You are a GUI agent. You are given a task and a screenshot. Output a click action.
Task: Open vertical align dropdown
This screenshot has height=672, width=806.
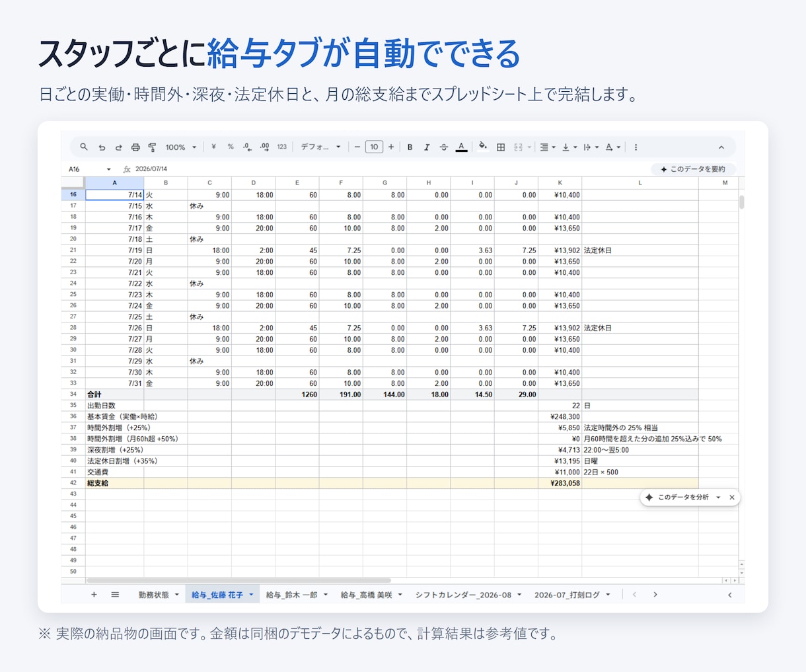pyautogui.click(x=569, y=147)
